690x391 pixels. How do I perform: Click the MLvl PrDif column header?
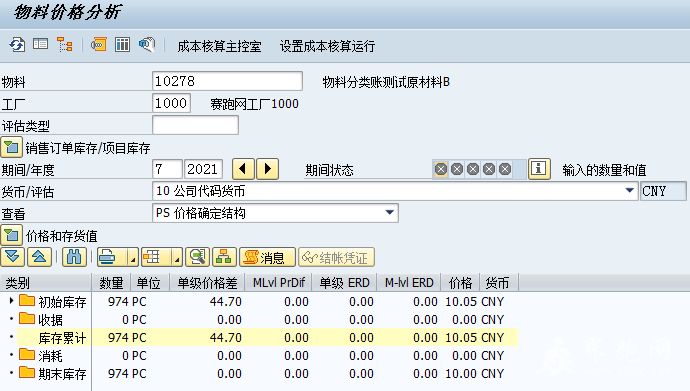pyautogui.click(x=279, y=282)
